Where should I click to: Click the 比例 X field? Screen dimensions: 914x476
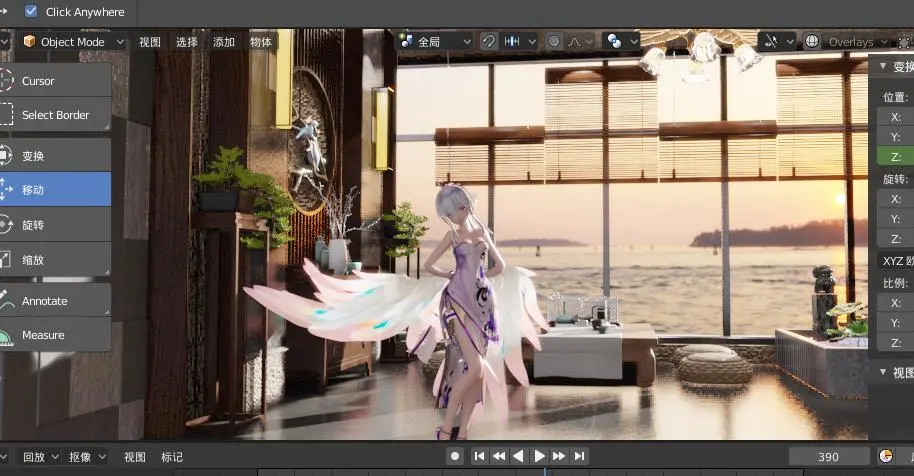point(896,302)
